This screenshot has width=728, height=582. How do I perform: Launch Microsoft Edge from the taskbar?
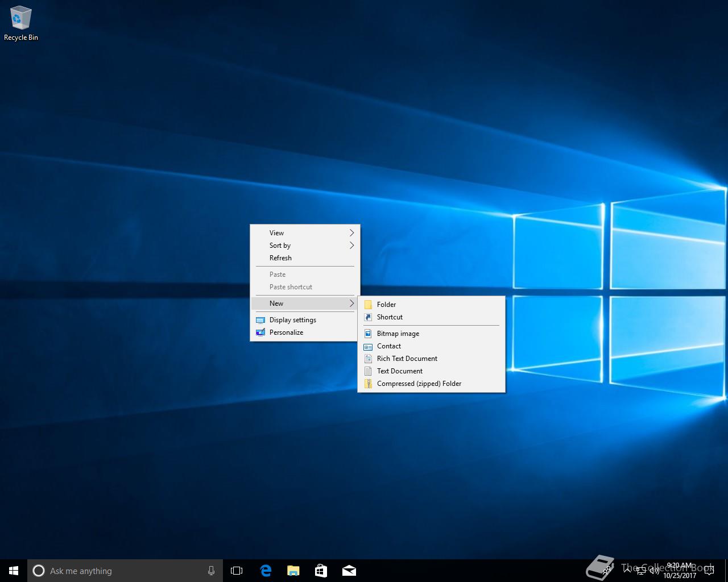click(265, 571)
